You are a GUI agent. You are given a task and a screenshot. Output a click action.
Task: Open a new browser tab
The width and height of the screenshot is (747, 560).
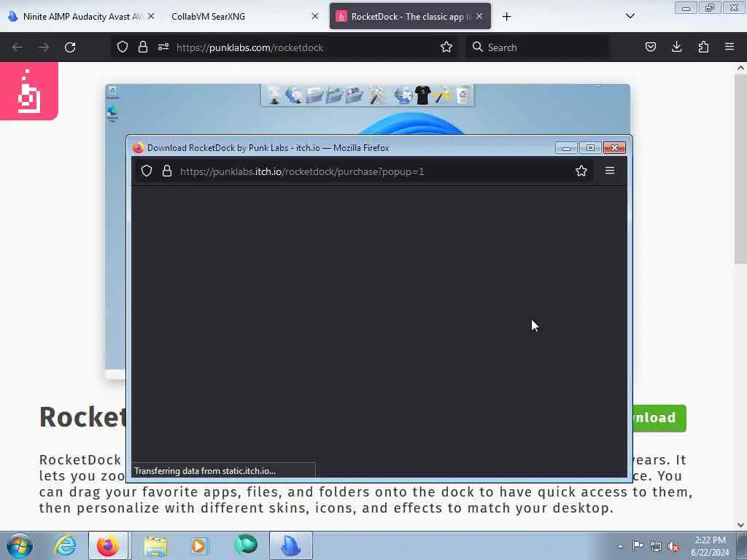point(506,17)
